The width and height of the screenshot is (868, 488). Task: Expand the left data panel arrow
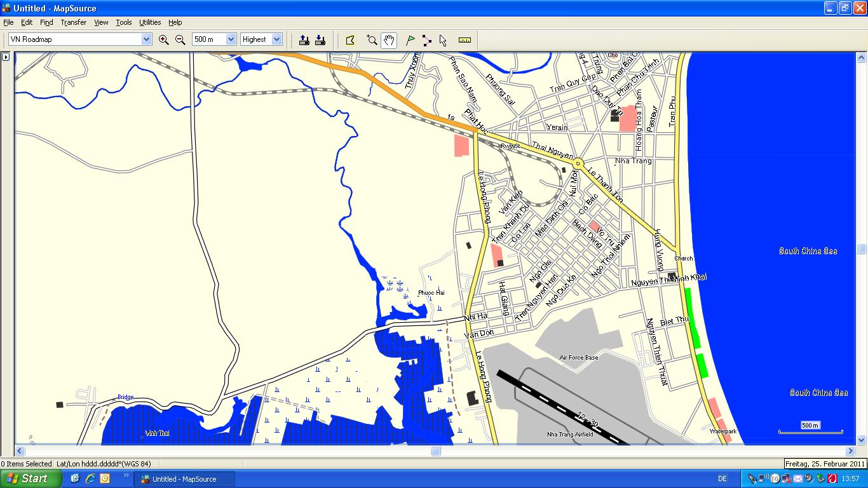[x=6, y=57]
